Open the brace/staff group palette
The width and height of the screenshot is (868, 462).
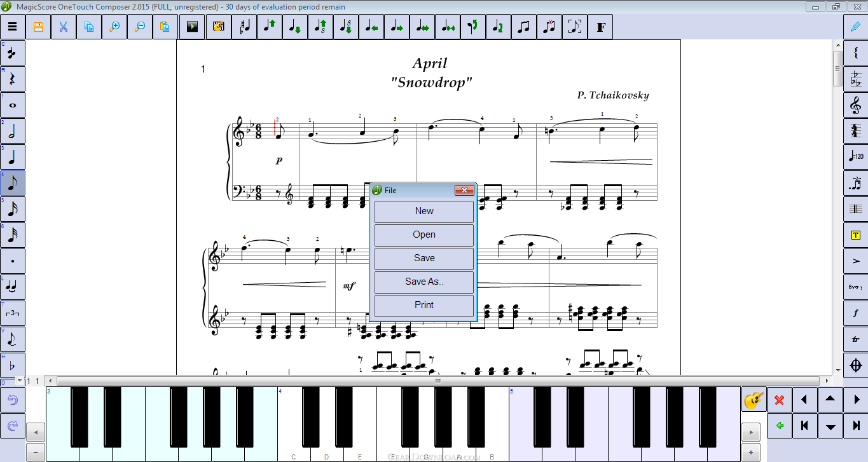pyautogui.click(x=856, y=53)
